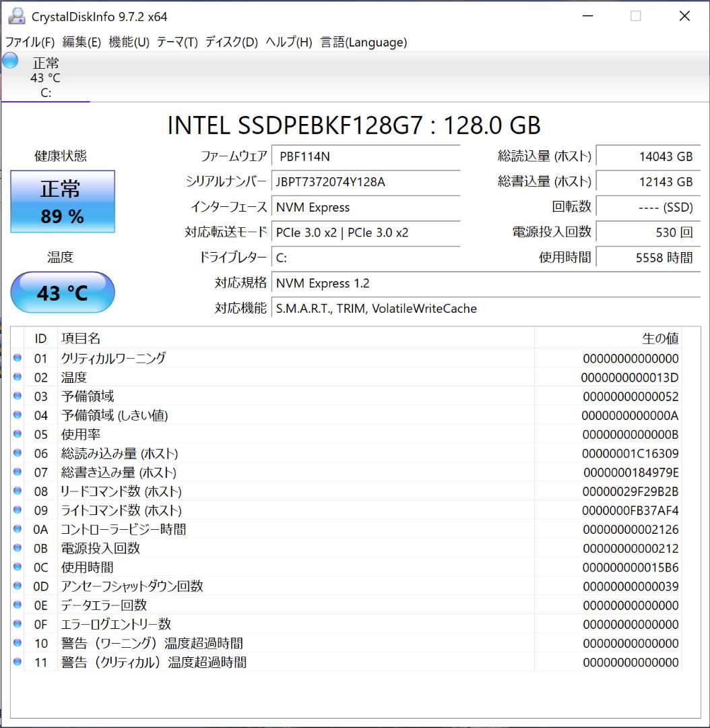This screenshot has width=710, height=728.
Task: Click the 正常 89% health status button
Action: [x=63, y=202]
